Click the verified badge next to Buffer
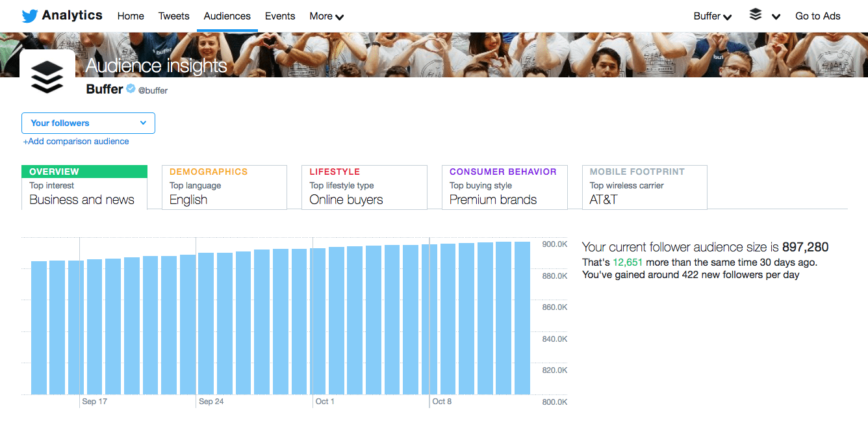 point(131,90)
